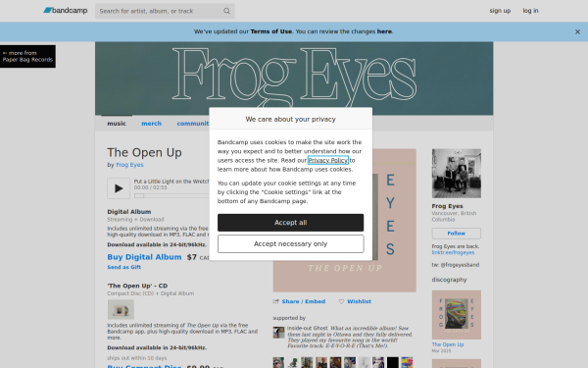Open the Inside-out Ghost supporter name

point(307,328)
